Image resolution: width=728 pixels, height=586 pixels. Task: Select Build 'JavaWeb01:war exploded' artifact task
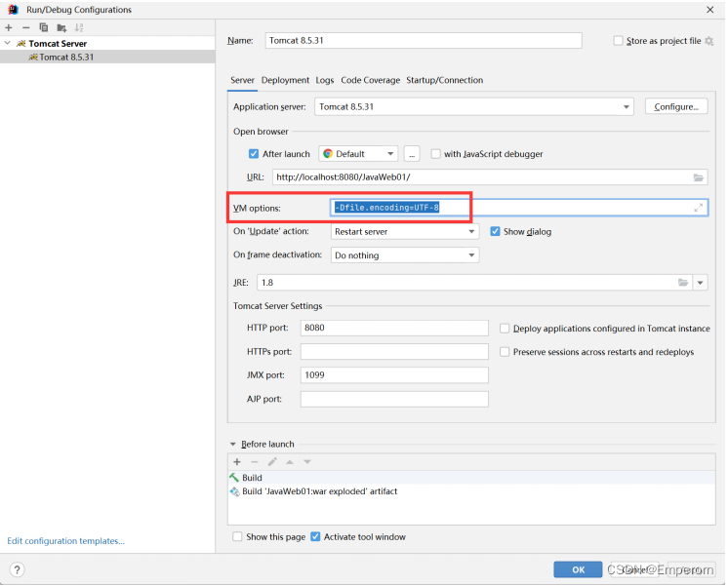pos(471,491)
